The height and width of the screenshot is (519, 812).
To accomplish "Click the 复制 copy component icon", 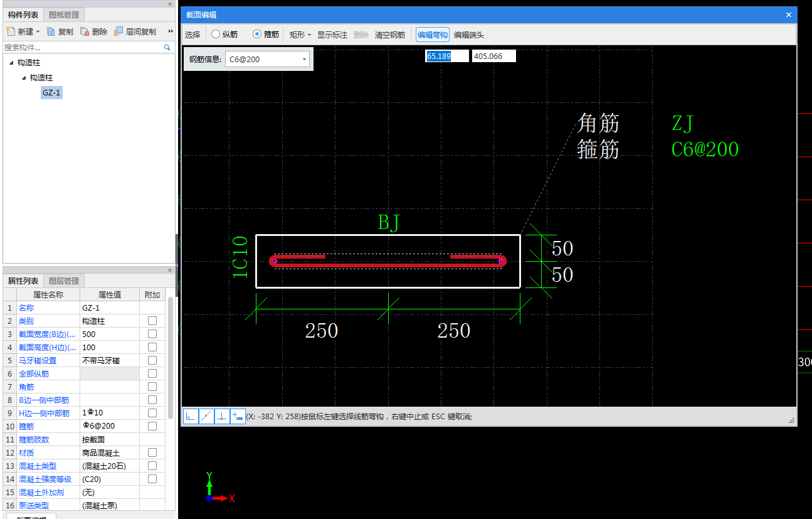I will coord(51,31).
